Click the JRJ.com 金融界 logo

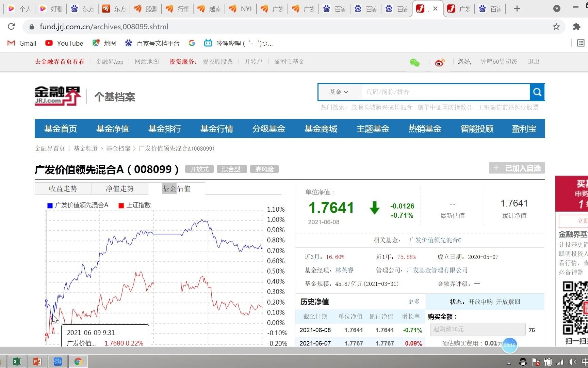tap(58, 96)
